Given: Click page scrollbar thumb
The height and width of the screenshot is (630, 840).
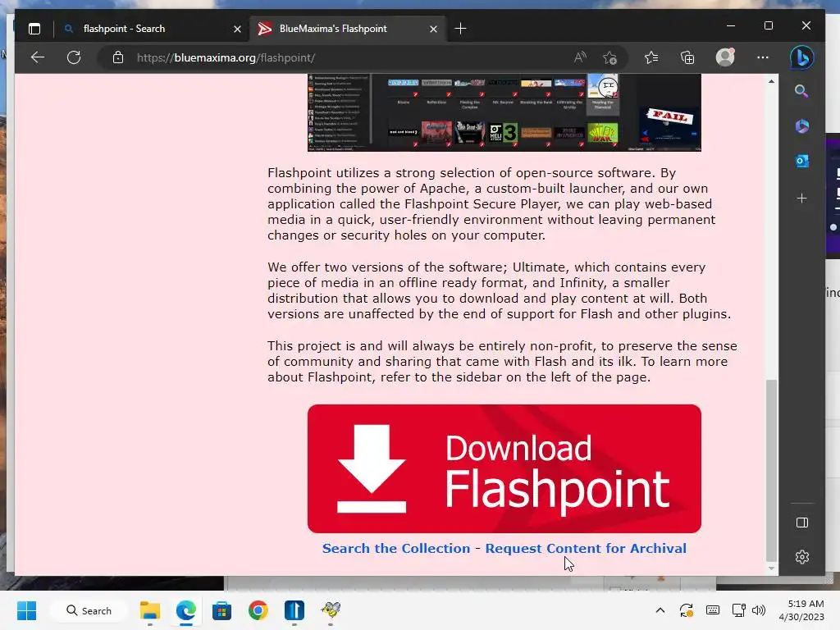Looking at the screenshot, I should tap(771, 470).
